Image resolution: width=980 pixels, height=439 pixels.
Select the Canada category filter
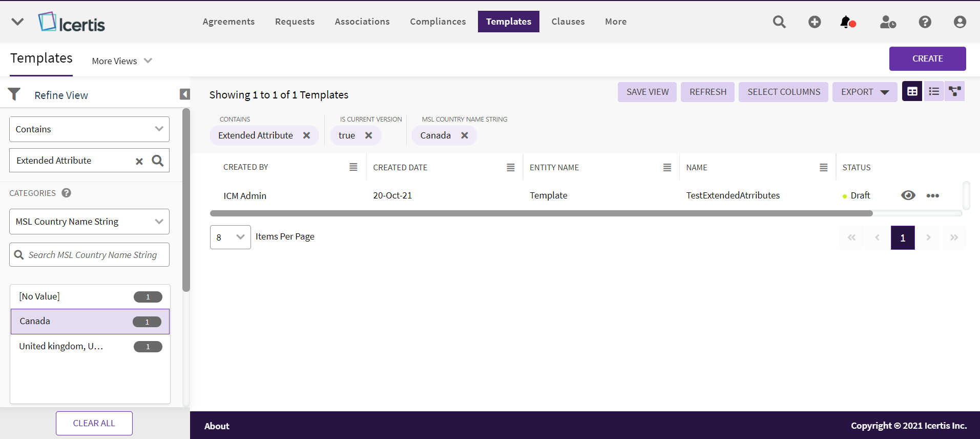[90, 322]
